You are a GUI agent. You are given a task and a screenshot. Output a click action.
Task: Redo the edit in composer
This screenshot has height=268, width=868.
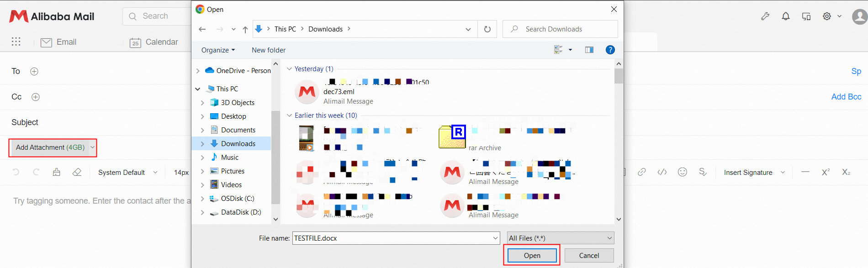pyautogui.click(x=36, y=172)
